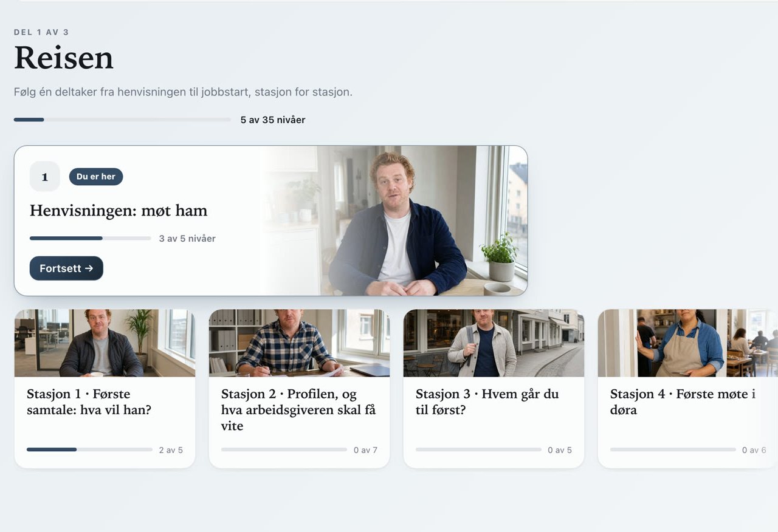Select 'Stasjon 1 · Første samtale: hva vil han?' title
This screenshot has width=778, height=532.
click(x=89, y=402)
